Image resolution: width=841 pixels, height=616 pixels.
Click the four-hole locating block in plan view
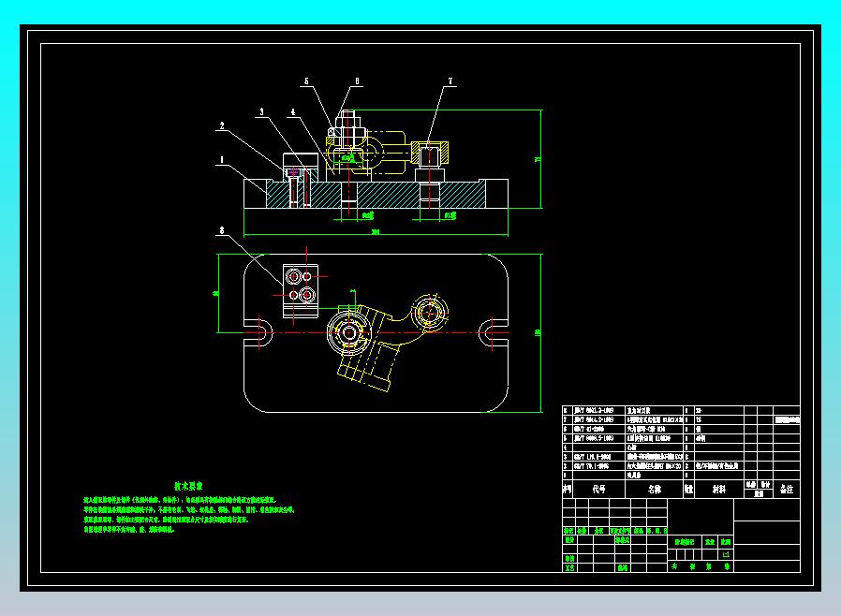click(x=301, y=291)
